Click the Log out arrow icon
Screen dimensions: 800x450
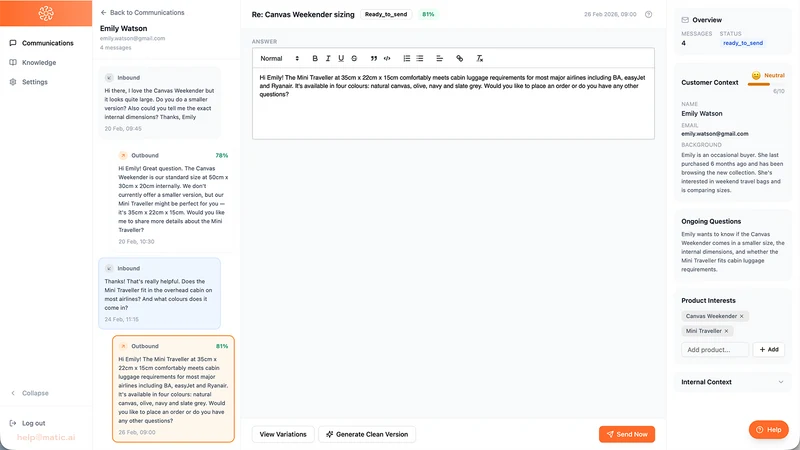pyautogui.click(x=13, y=423)
